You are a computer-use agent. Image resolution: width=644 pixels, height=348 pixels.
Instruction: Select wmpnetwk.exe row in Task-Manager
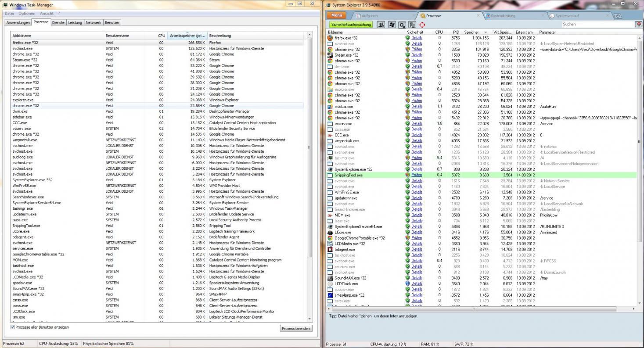(x=157, y=140)
